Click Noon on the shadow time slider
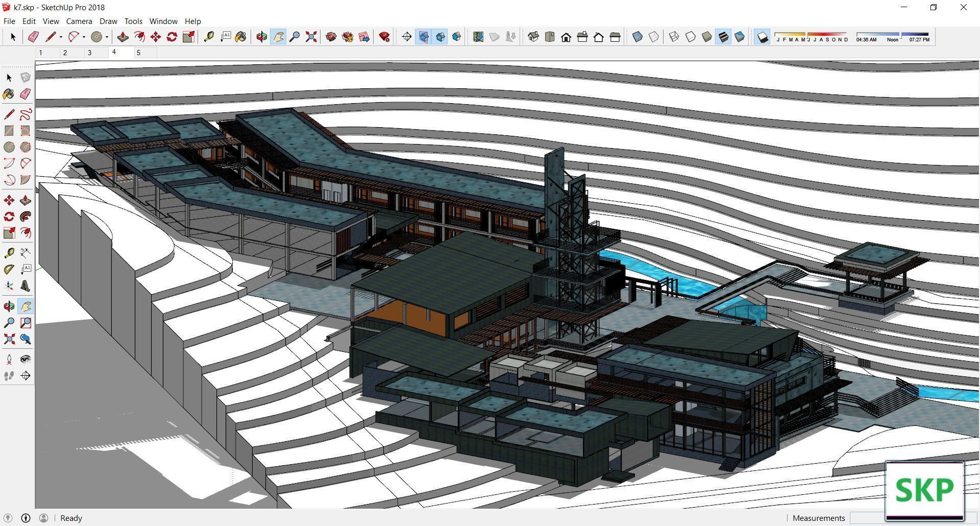Viewport: 980px width, 526px height. pyautogui.click(x=893, y=39)
